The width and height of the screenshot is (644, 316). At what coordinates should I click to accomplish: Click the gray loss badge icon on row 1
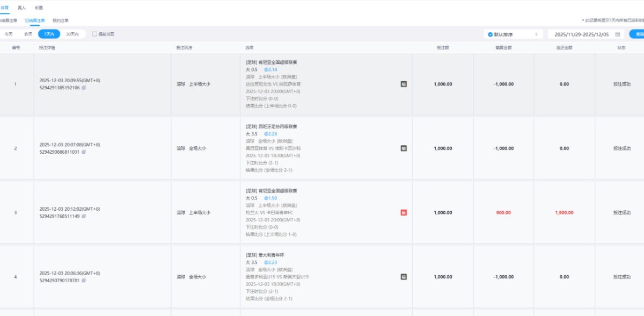[402, 84]
